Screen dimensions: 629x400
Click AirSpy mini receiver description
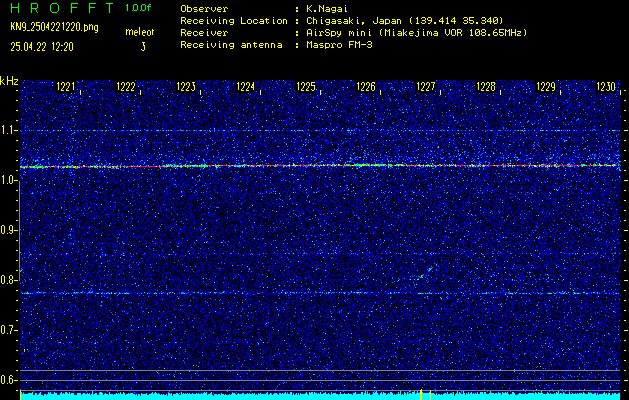[x=416, y=33]
